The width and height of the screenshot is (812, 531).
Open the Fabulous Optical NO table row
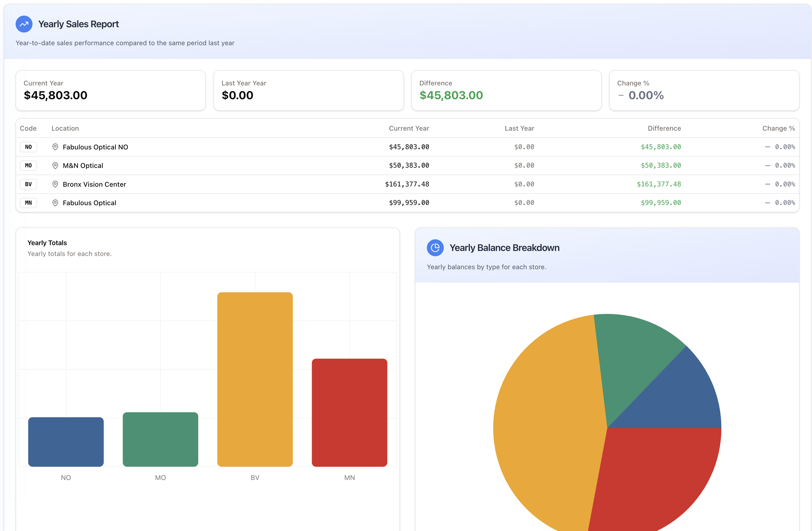tap(239, 147)
